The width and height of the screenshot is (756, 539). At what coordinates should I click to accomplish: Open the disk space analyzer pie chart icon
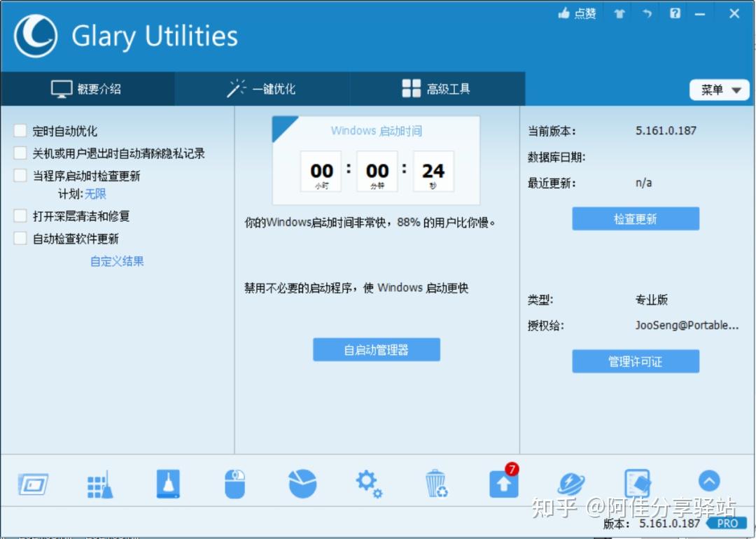302,484
